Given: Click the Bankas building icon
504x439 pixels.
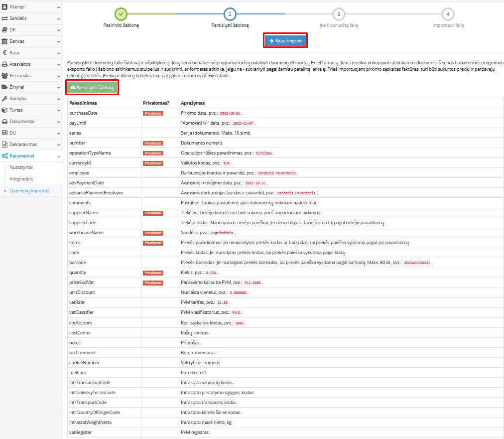Looking at the screenshot, I should (x=4, y=41).
